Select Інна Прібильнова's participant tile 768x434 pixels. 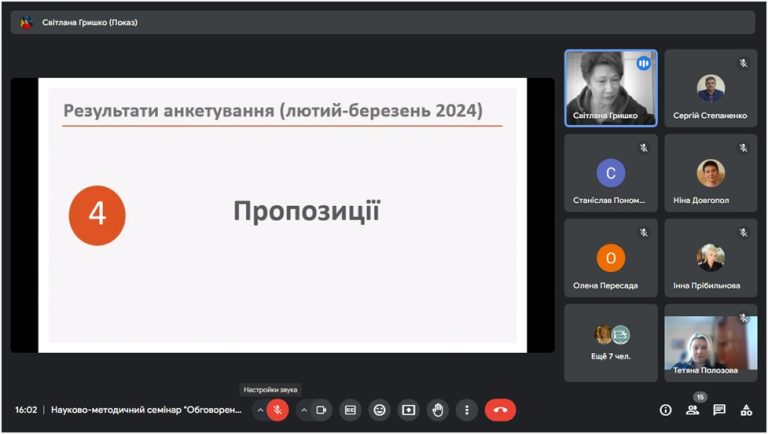pyautogui.click(x=711, y=258)
